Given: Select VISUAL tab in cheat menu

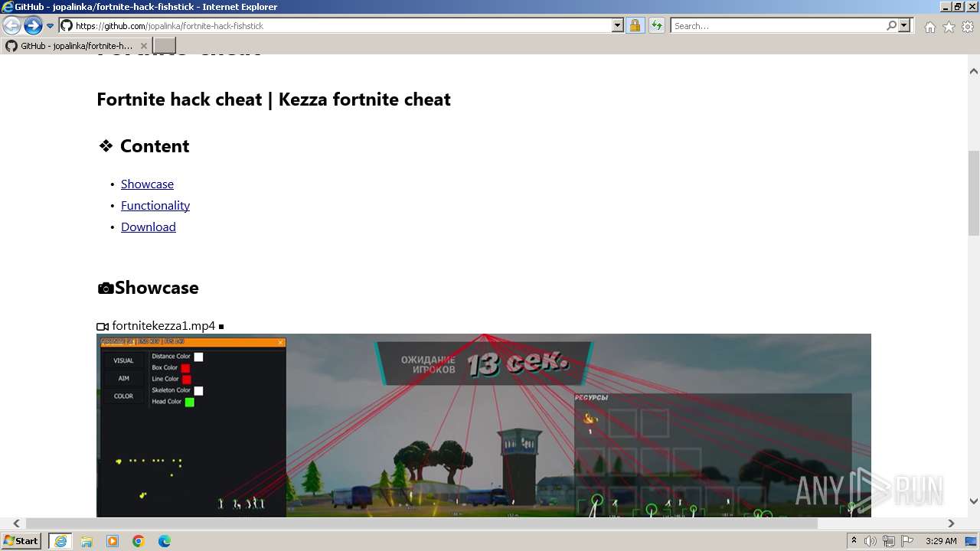Looking at the screenshot, I should point(123,360).
